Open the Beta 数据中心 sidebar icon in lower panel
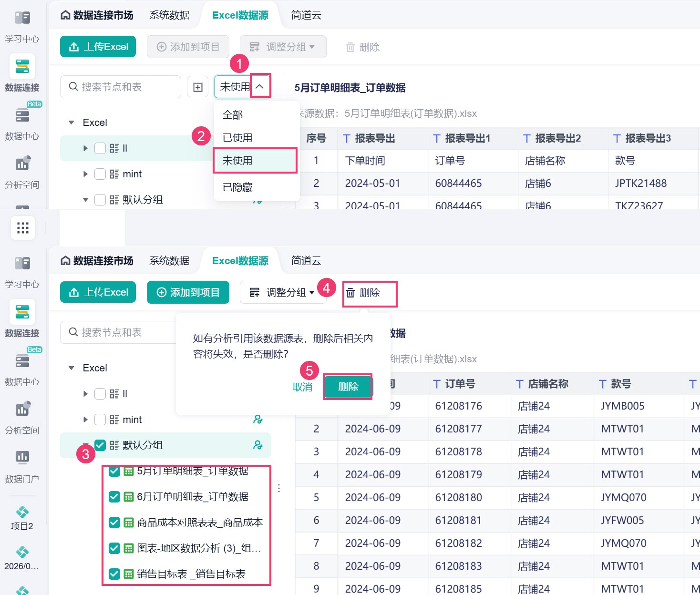 click(22, 360)
